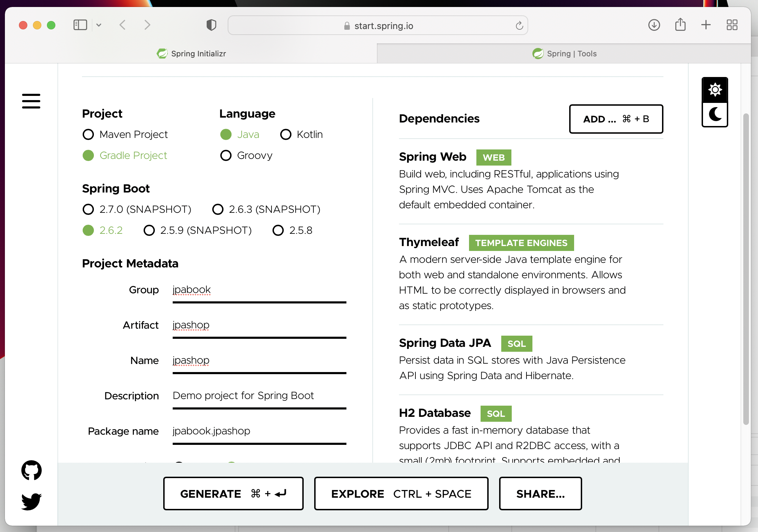Image resolution: width=758 pixels, height=532 pixels.
Task: Select Spring Boot 2.6.2 version
Action: (x=103, y=230)
